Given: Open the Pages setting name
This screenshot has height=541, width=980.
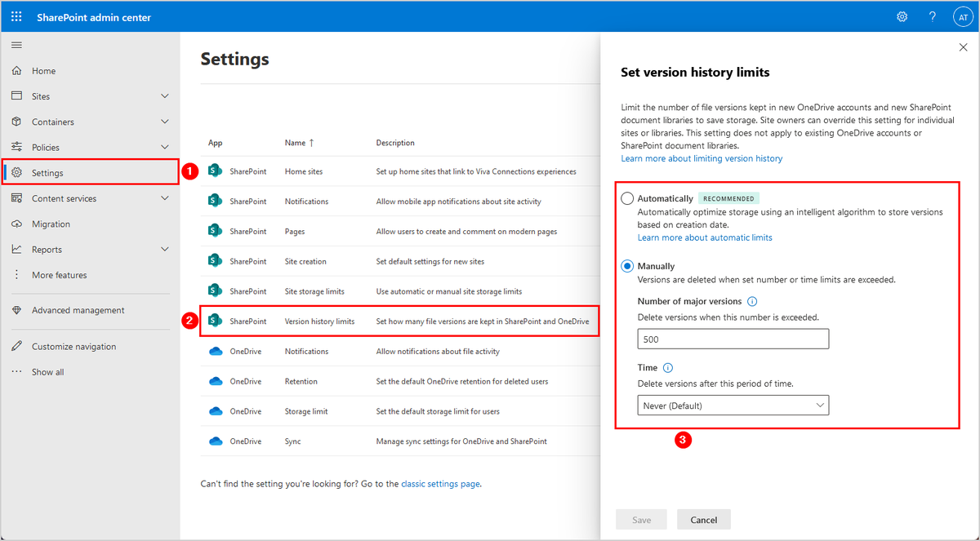Looking at the screenshot, I should (x=295, y=232).
